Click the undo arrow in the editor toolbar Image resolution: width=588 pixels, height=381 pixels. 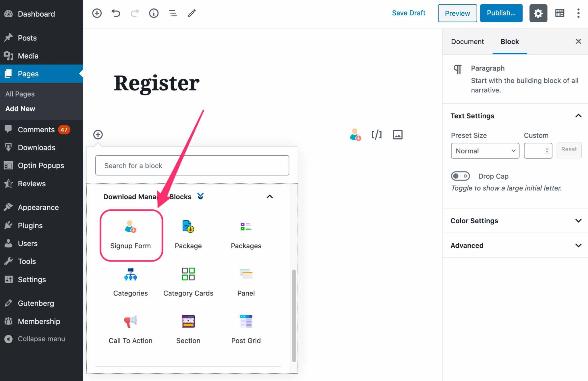(116, 13)
